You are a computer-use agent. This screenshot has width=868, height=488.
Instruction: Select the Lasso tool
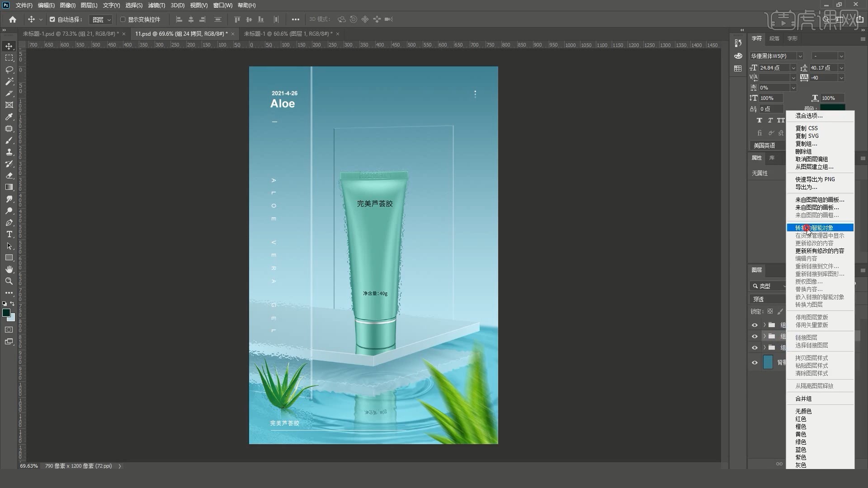pyautogui.click(x=9, y=70)
